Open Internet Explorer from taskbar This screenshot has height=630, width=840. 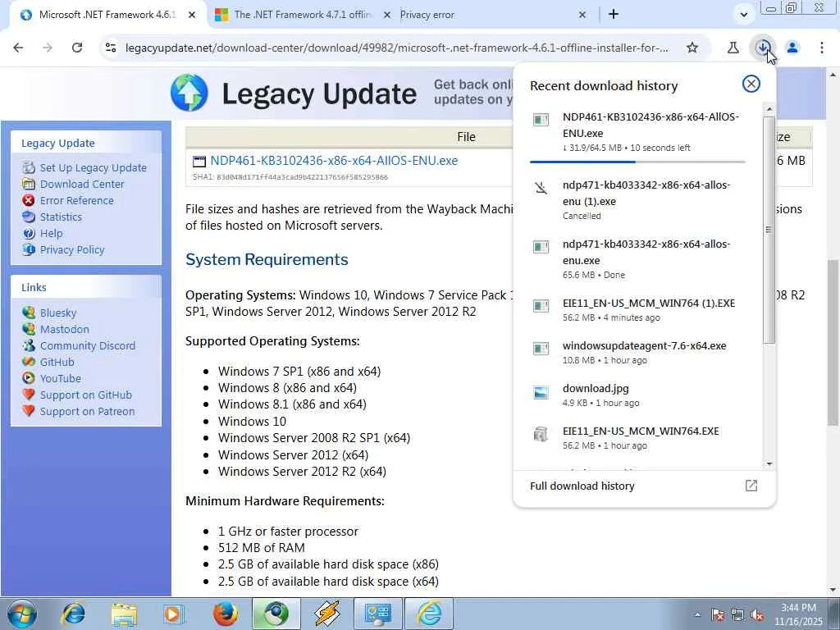tap(73, 614)
